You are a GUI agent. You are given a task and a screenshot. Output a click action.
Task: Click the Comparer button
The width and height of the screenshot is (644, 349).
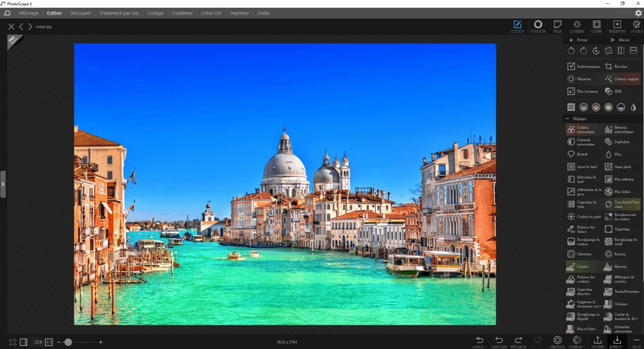(577, 342)
